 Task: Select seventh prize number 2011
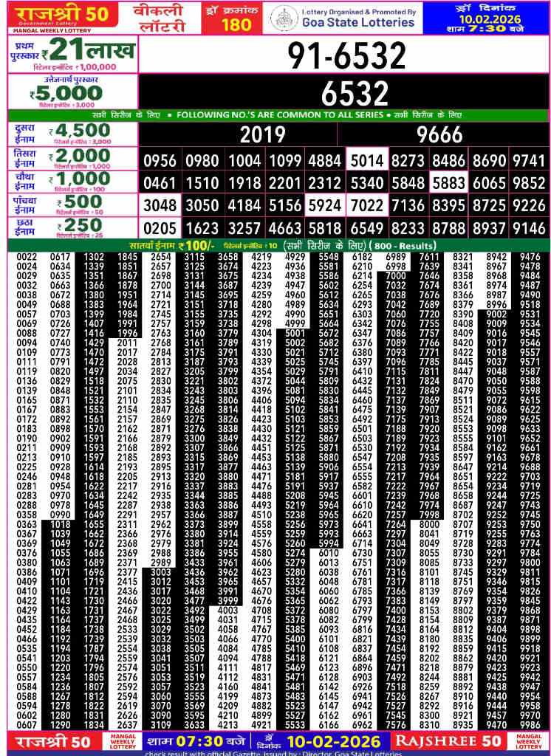(127, 343)
